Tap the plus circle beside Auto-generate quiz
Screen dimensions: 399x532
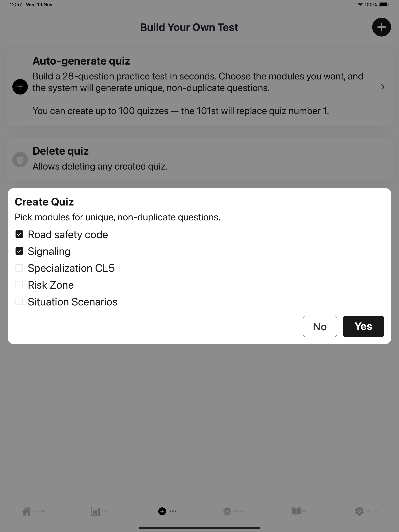(20, 87)
